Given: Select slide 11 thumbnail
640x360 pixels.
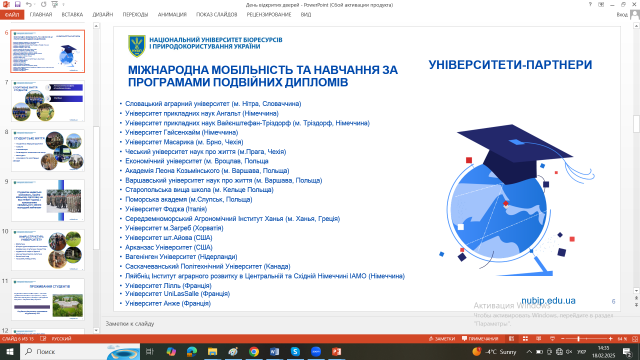Looking at the screenshot, I should [x=48, y=299].
